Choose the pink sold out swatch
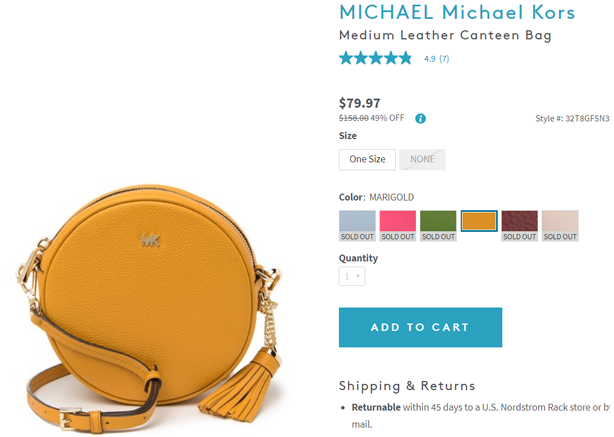Screen dimensions: 614x437 397,226
